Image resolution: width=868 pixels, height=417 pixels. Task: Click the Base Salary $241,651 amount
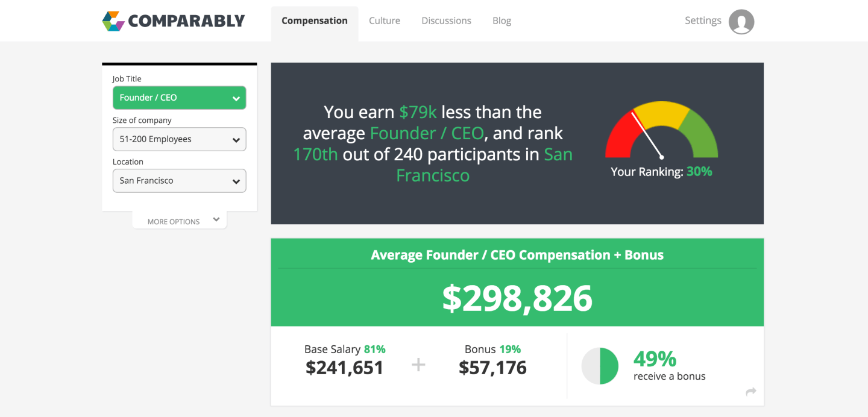(x=344, y=368)
